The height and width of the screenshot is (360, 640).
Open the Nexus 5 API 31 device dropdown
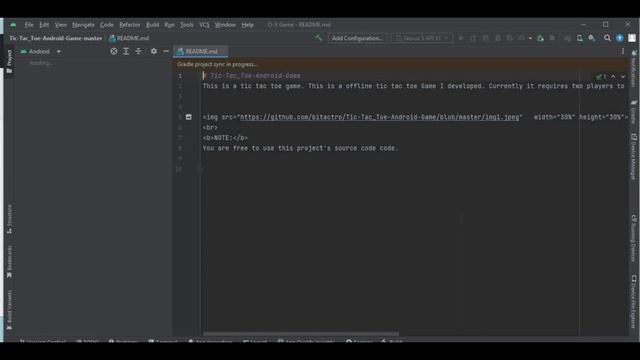point(422,38)
